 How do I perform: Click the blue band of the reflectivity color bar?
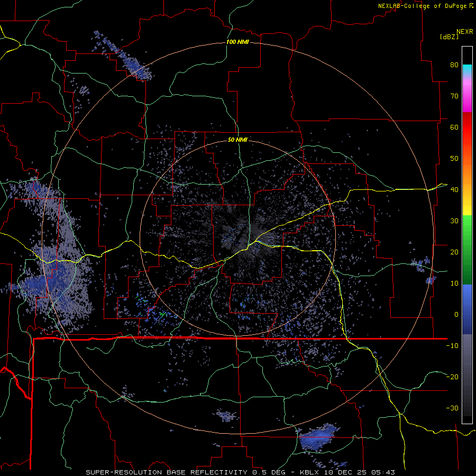(x=467, y=309)
